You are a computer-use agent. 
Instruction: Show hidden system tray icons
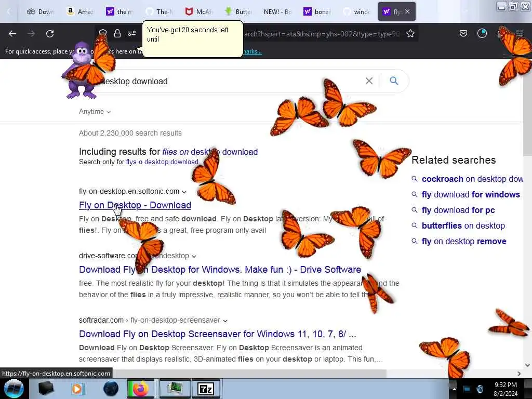point(454,389)
